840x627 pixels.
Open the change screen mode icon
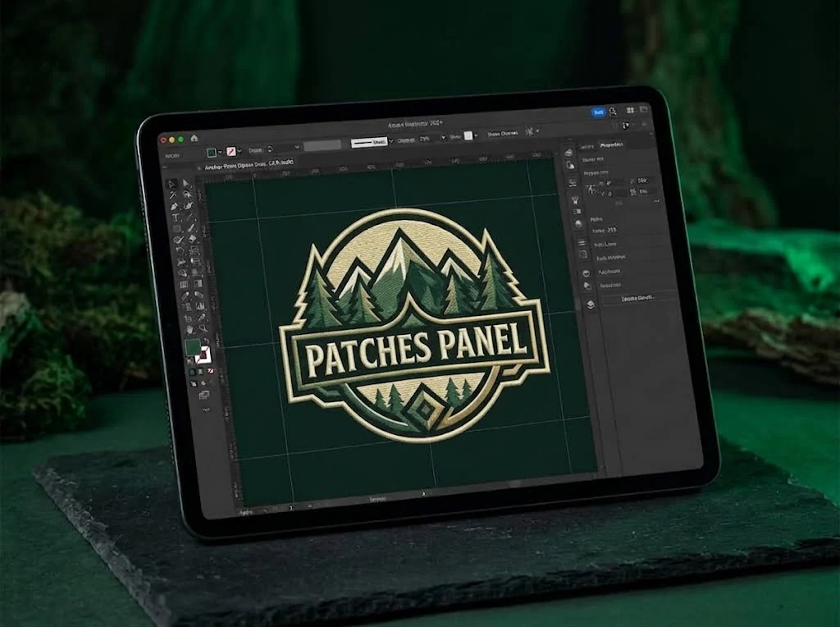[203, 396]
